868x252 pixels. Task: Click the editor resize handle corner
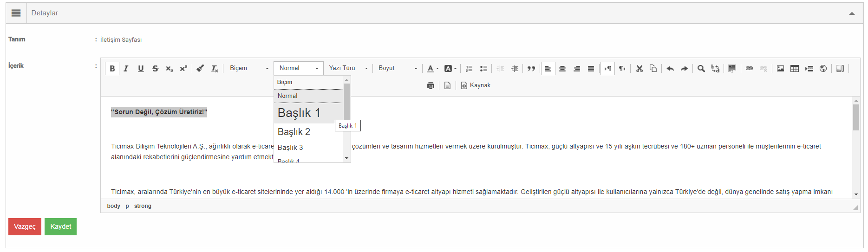coord(855,208)
